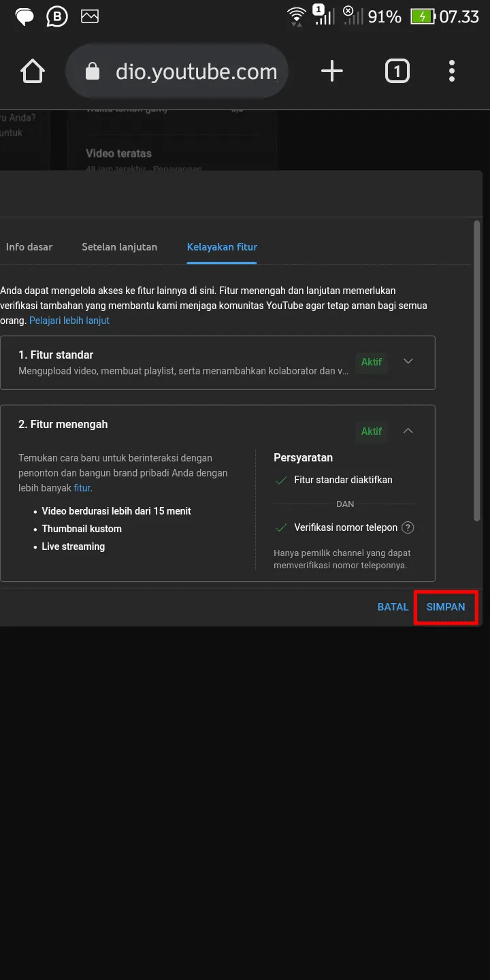Tap the battery indicator icon
The width and height of the screenshot is (490, 980).
423,16
